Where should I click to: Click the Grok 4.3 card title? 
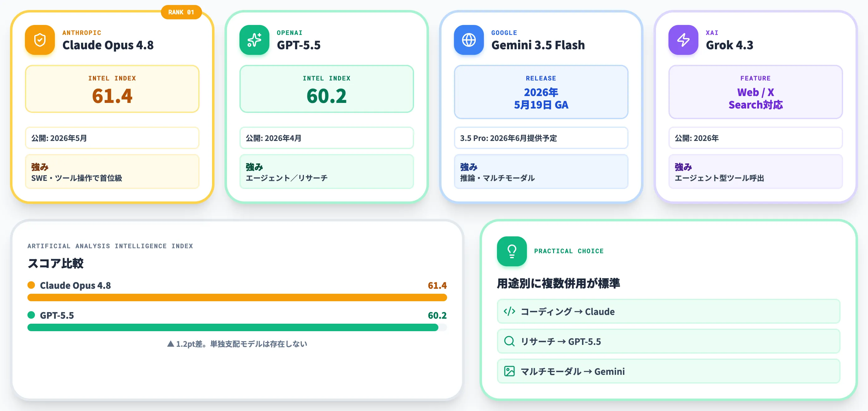729,45
